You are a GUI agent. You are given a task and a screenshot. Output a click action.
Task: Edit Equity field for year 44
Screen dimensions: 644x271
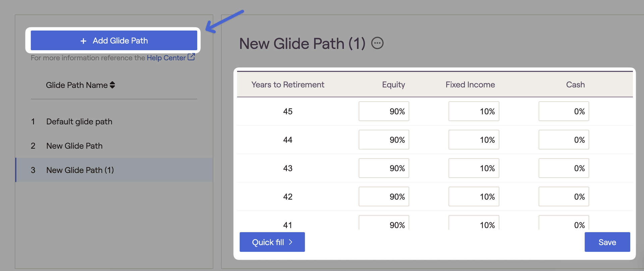[384, 140]
